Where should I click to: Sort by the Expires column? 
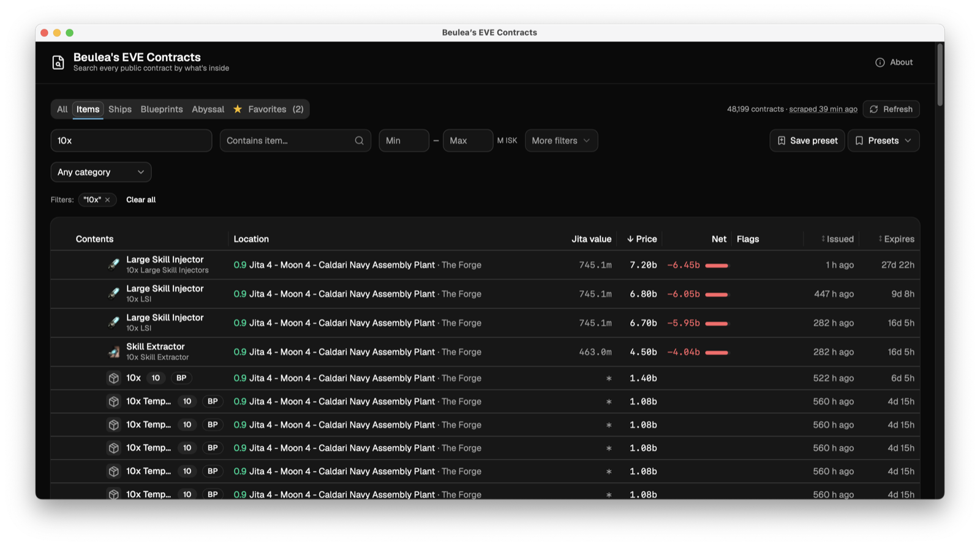coord(896,239)
